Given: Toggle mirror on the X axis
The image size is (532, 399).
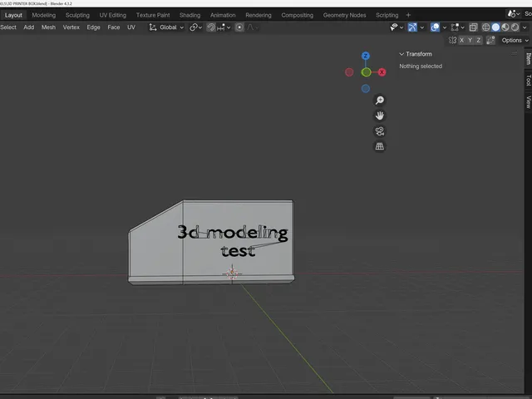Looking at the screenshot, I should (x=461, y=41).
